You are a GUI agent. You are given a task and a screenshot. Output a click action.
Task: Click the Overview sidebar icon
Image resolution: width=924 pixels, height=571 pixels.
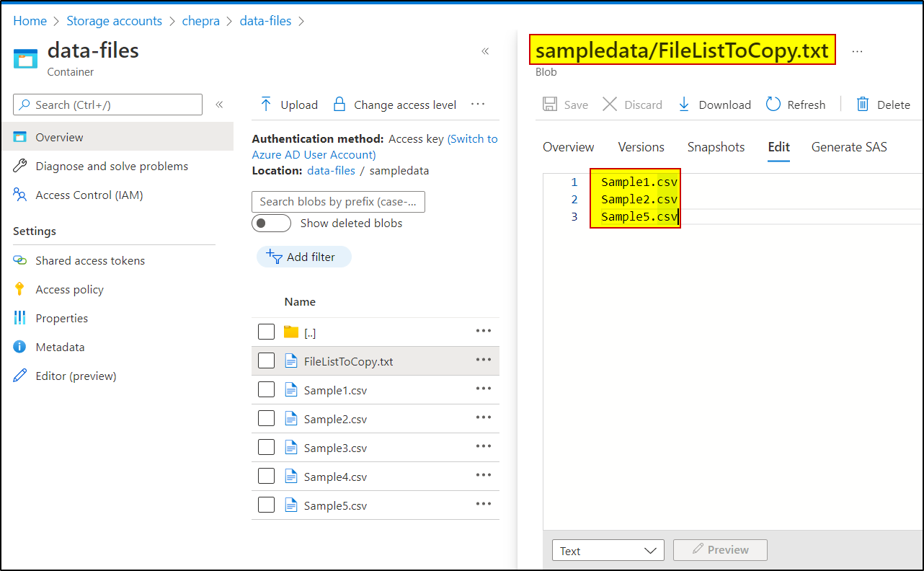20,137
